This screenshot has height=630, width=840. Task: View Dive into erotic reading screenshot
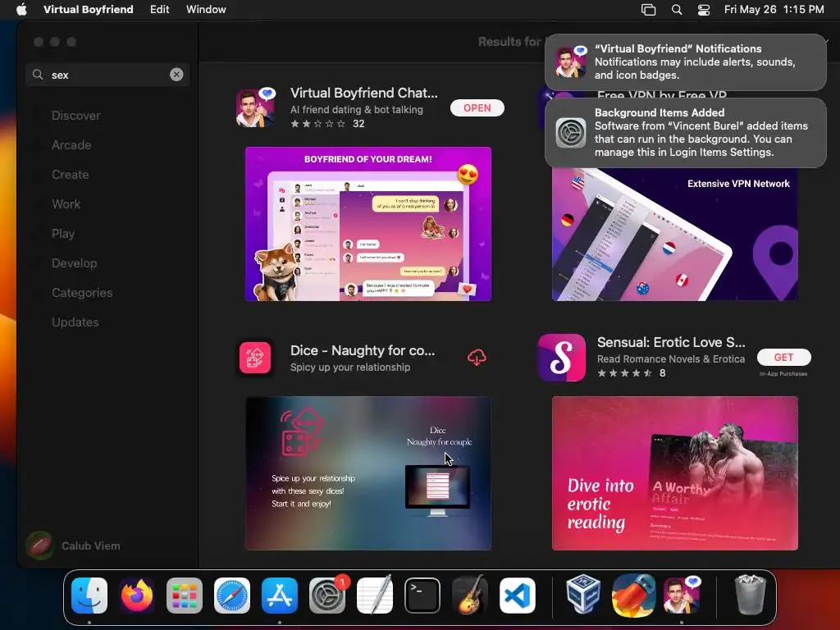pos(674,473)
